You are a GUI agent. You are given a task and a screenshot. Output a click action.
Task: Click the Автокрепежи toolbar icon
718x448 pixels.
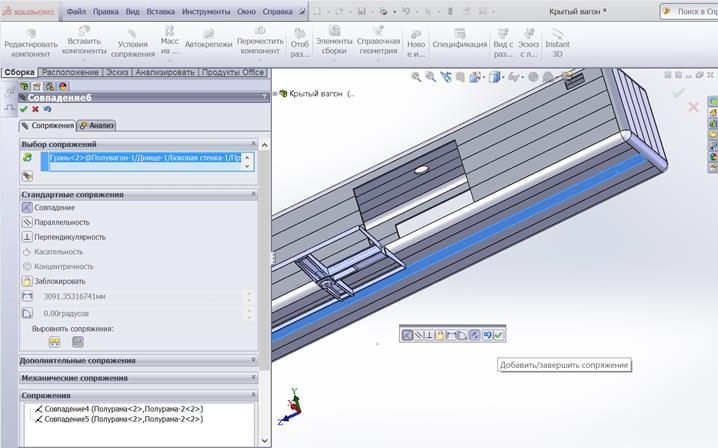coord(208,39)
